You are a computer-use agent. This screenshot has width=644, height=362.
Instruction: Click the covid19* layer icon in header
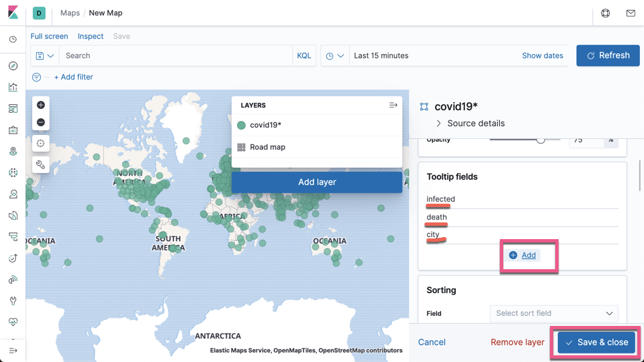click(424, 107)
